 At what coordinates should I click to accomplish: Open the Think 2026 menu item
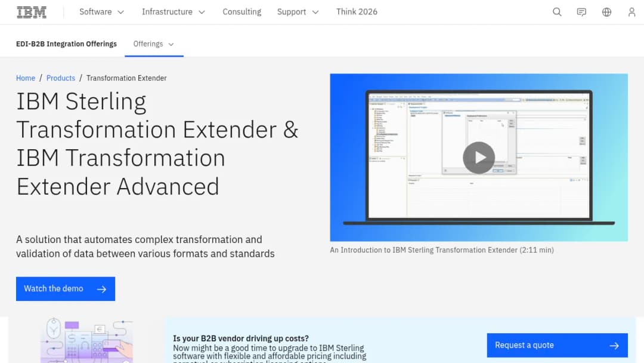click(x=357, y=12)
